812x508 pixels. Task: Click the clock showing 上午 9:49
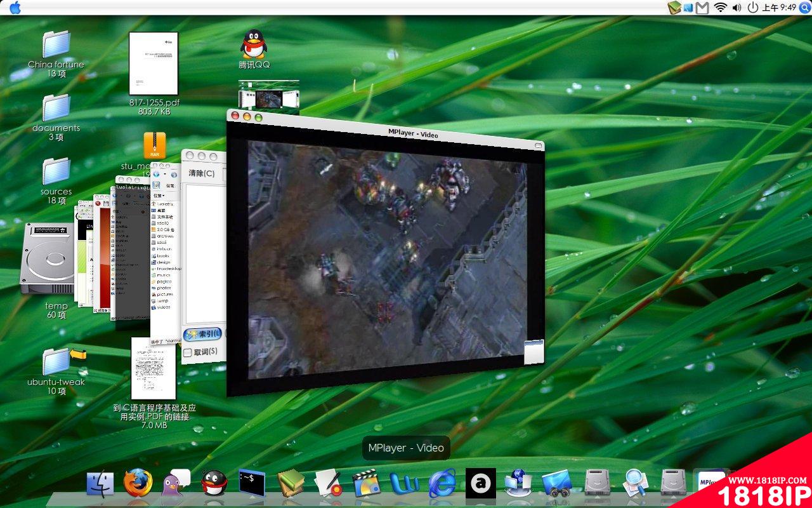pos(779,8)
